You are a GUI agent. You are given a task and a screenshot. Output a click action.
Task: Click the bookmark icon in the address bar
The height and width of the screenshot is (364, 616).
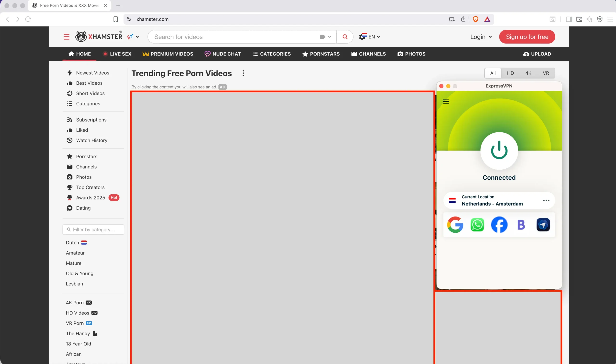pos(115,19)
